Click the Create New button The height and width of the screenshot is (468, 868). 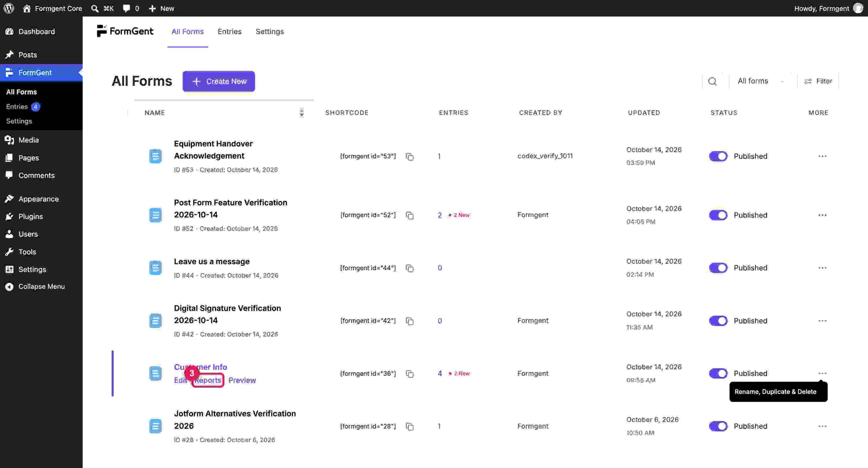pyautogui.click(x=219, y=81)
